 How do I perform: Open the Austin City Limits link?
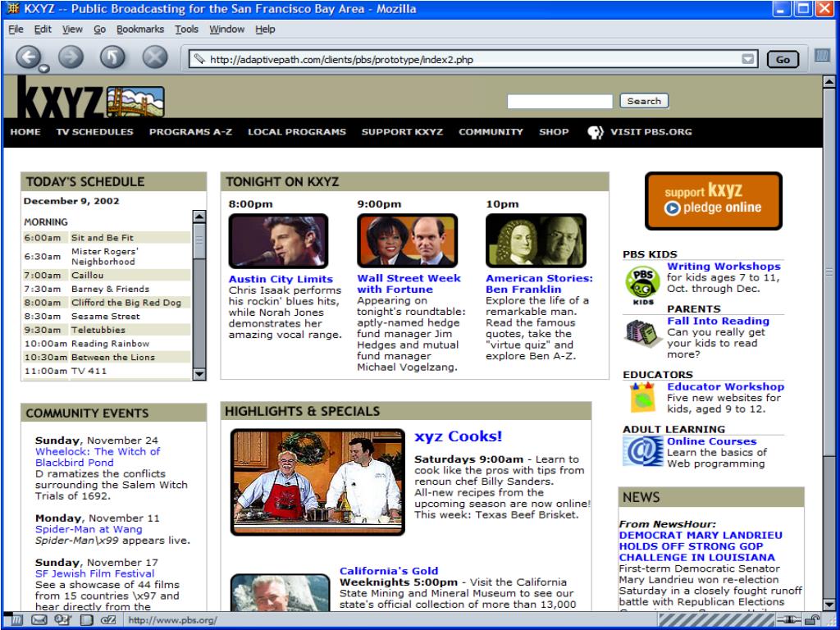(x=281, y=279)
